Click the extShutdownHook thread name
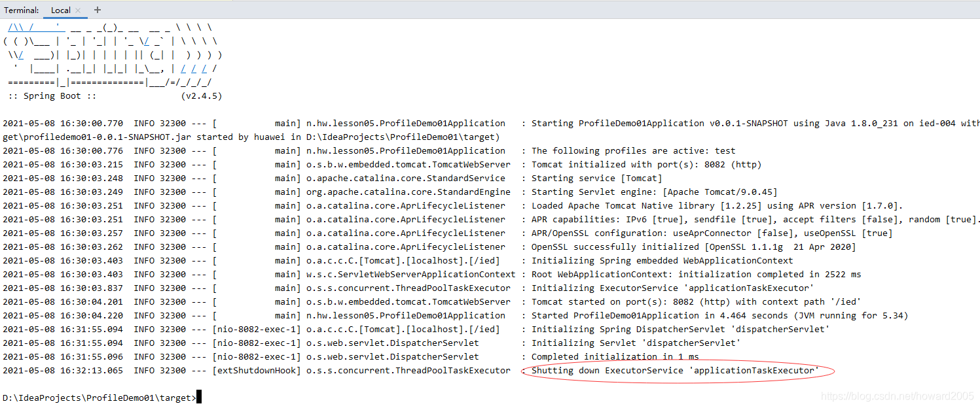The width and height of the screenshot is (980, 408). coord(257,371)
